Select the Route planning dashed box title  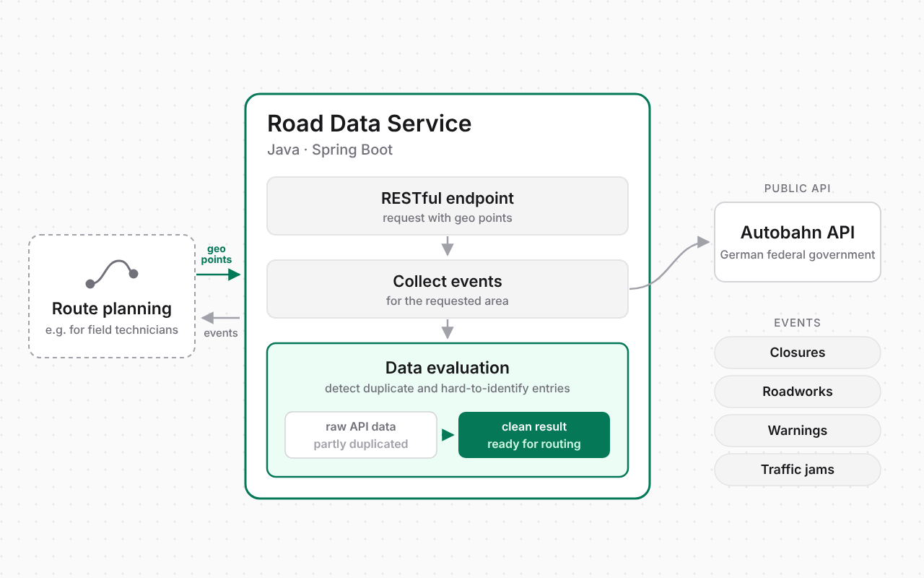(x=112, y=309)
